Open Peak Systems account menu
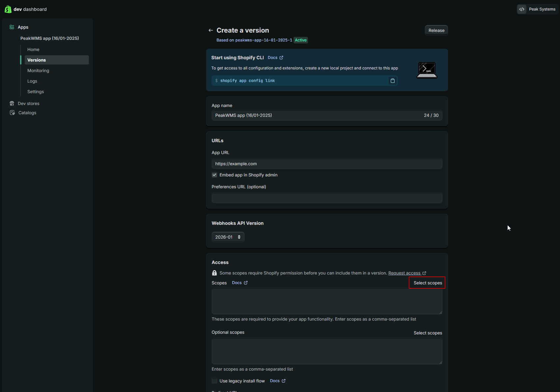The height and width of the screenshot is (392, 560). tap(537, 9)
